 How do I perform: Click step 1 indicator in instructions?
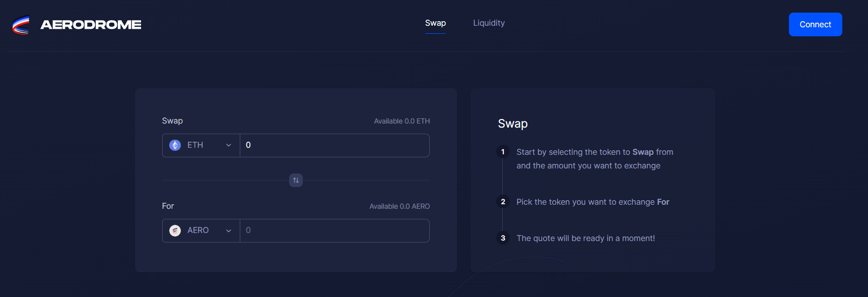coord(503,151)
